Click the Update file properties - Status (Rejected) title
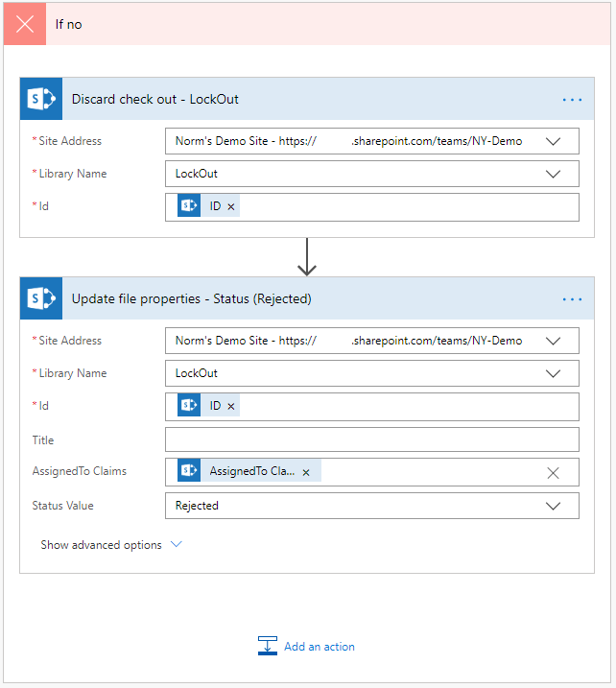 (x=192, y=299)
